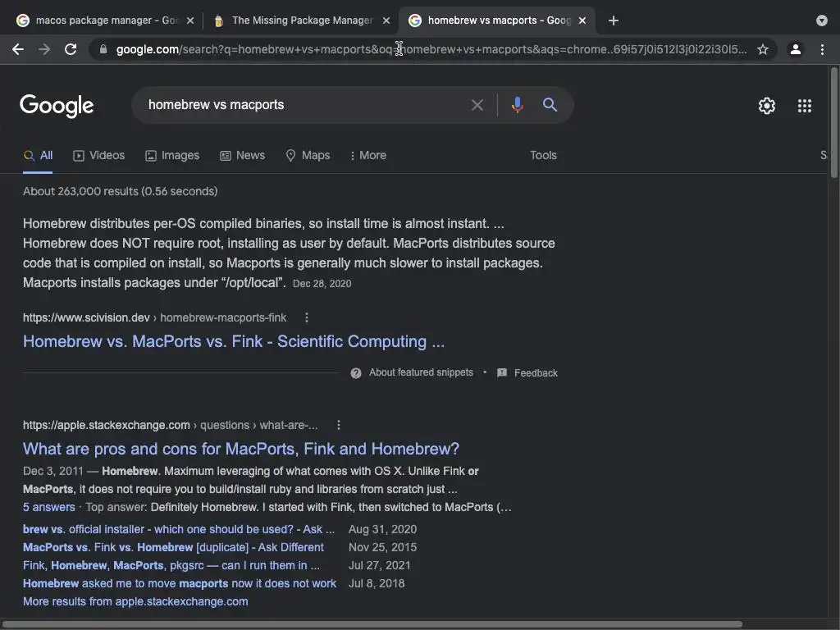
Task: Open a new tab with the plus button
Action: [614, 21]
